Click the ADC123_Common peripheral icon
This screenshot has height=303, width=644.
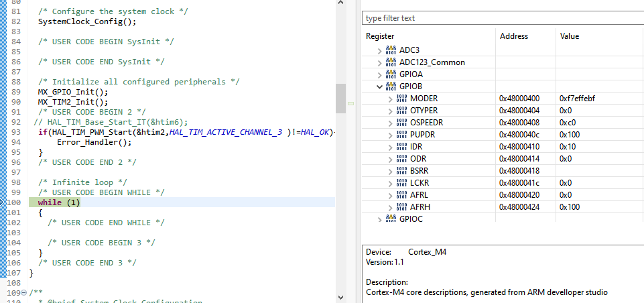pyautogui.click(x=391, y=62)
